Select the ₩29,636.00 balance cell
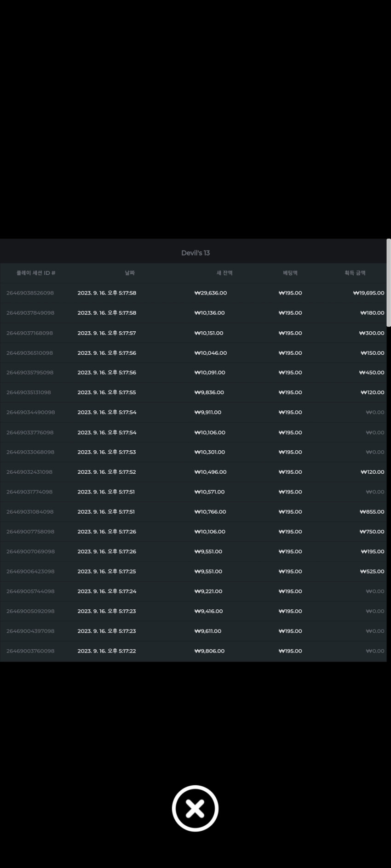 (211, 293)
